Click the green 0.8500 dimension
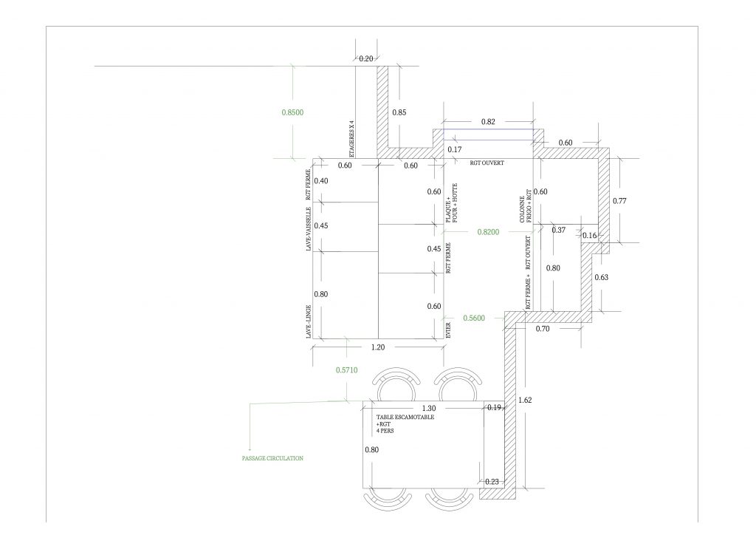The height and width of the screenshot is (535, 756). click(293, 112)
